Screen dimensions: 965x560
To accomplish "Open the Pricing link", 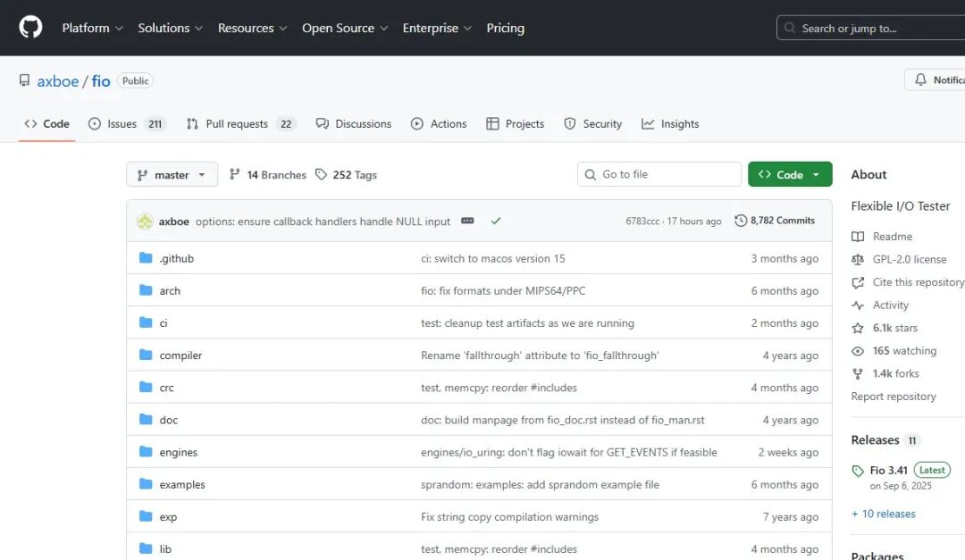I will point(505,28).
